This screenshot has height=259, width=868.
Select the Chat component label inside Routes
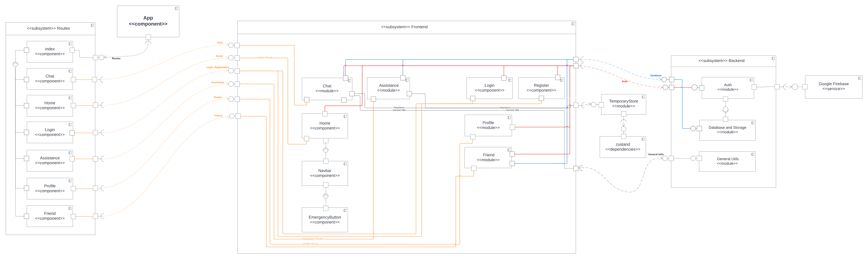coord(50,79)
